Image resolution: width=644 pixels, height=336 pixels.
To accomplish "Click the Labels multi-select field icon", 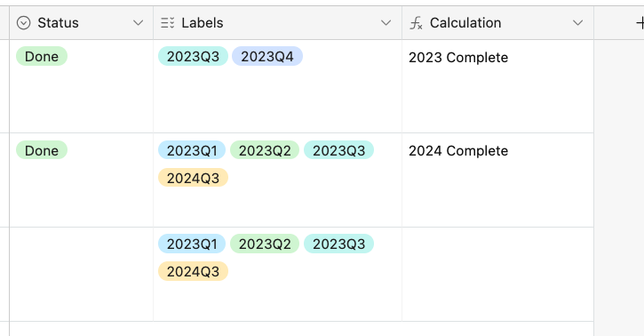I will 167,23.
